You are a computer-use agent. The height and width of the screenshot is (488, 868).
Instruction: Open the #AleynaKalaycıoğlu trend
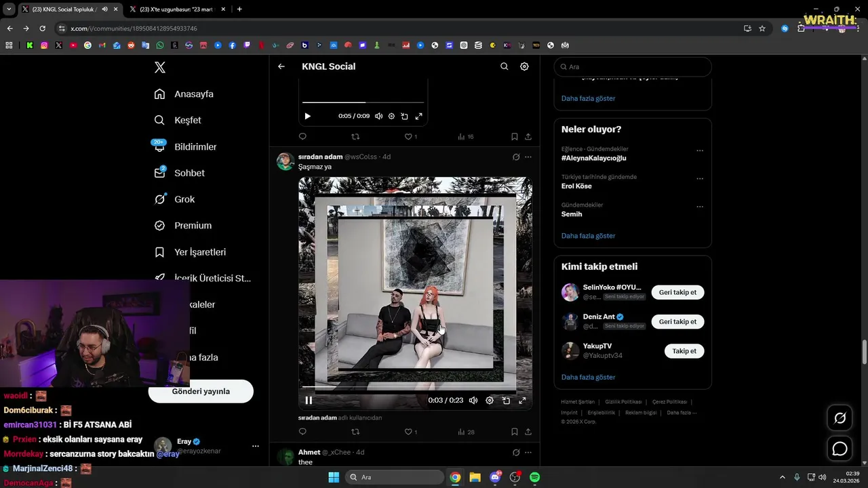(593, 158)
